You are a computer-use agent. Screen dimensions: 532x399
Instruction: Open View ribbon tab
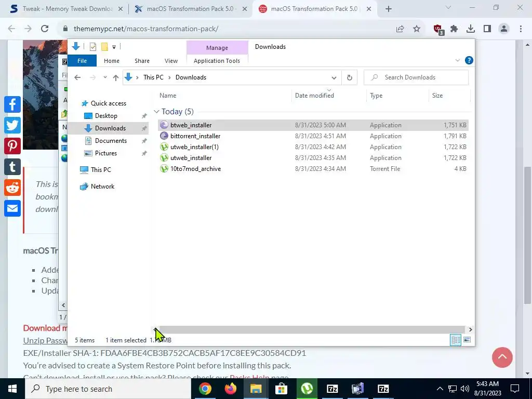pos(171,61)
